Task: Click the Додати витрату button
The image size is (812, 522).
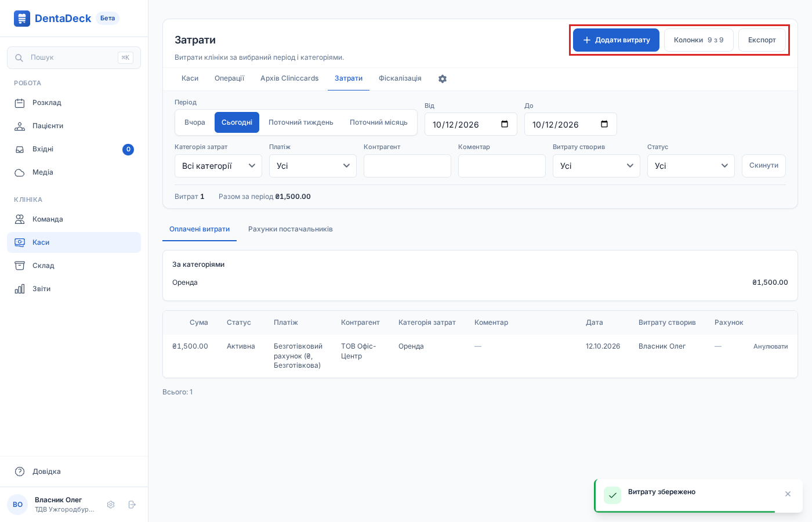Action: point(616,40)
